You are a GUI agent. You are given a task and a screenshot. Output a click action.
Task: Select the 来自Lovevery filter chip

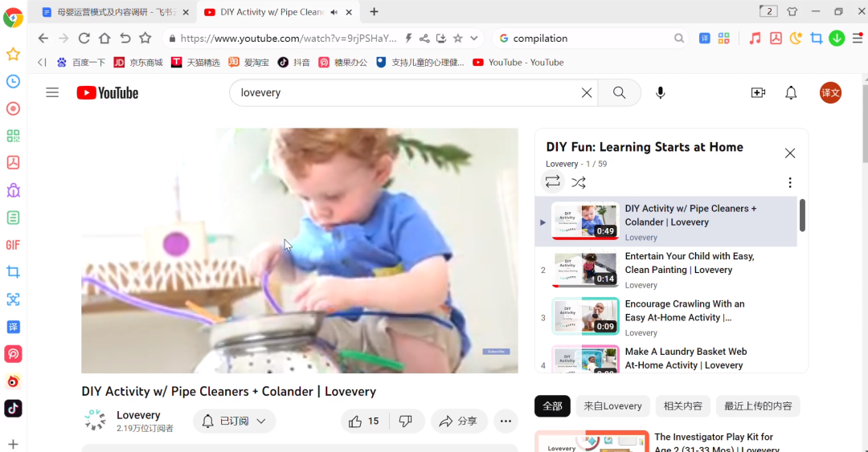click(x=612, y=406)
